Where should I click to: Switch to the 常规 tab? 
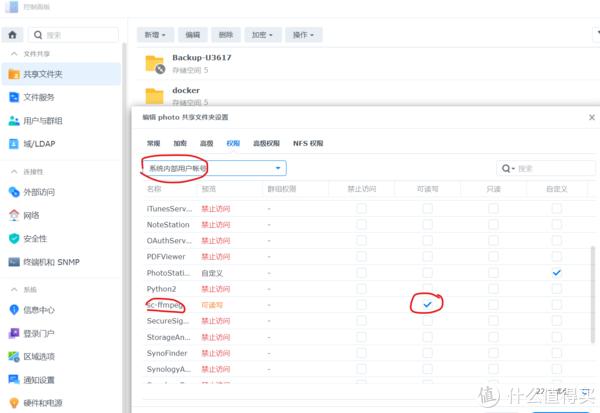pos(153,143)
